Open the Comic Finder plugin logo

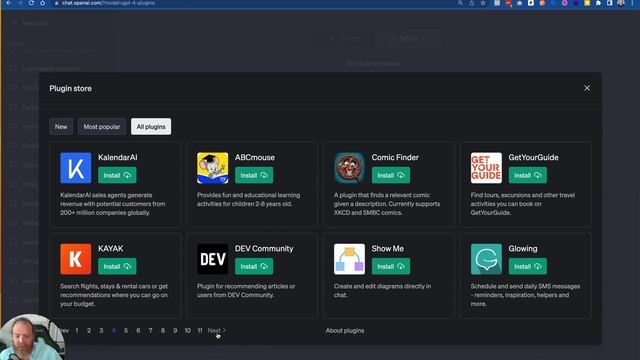pos(349,168)
